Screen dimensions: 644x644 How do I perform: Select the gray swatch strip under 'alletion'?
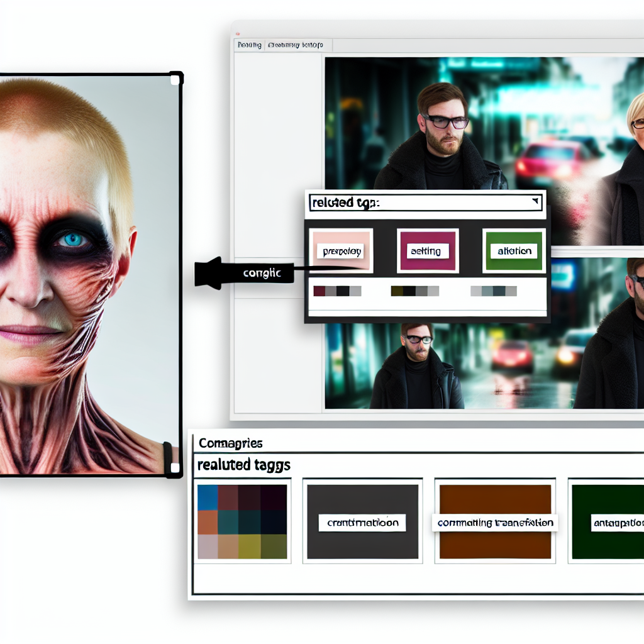point(494,291)
